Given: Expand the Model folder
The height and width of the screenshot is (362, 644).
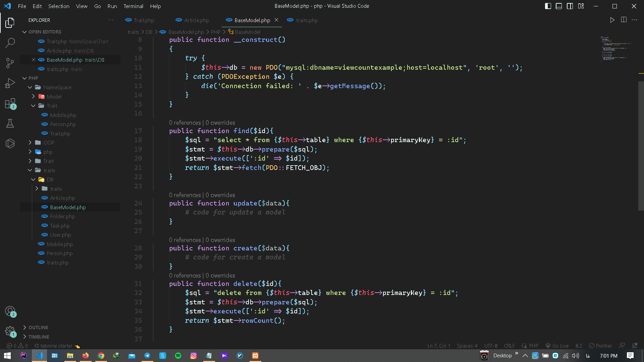Looking at the screenshot, I should coord(54,97).
